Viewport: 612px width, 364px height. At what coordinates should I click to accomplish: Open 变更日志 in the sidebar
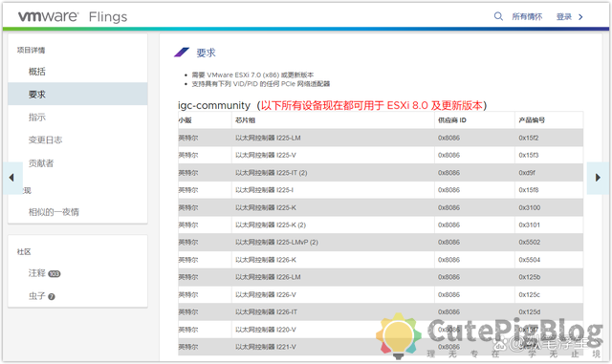click(x=45, y=139)
